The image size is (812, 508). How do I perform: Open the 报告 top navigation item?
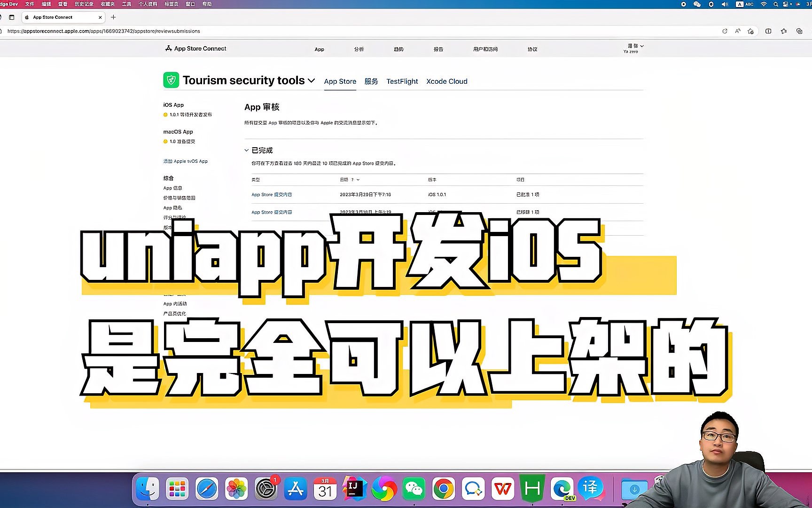coord(438,49)
